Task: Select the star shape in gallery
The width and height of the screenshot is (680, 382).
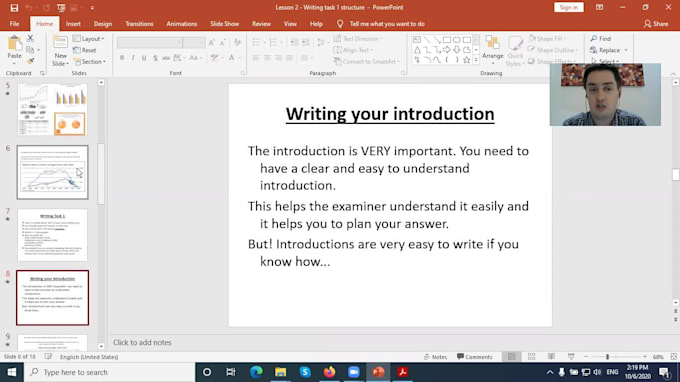Action: click(x=467, y=60)
